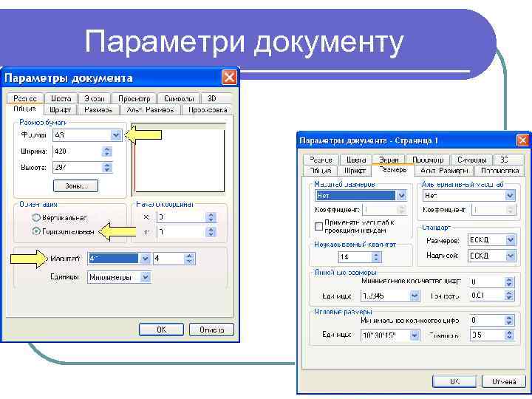532x399 pixels.
Task: Click the Высота 297 input field
Action: point(78,167)
